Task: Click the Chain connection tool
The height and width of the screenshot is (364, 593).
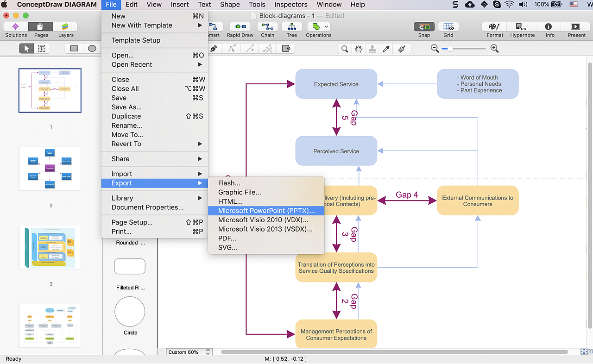Action: coord(267,27)
